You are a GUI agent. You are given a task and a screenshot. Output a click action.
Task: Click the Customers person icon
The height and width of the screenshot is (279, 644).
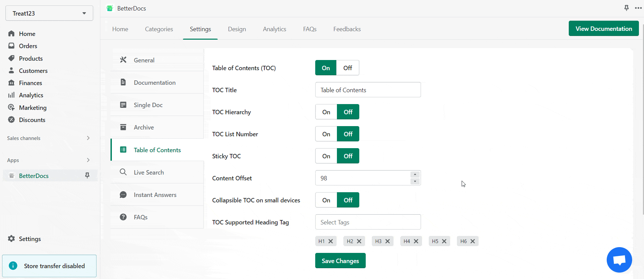pos(12,71)
